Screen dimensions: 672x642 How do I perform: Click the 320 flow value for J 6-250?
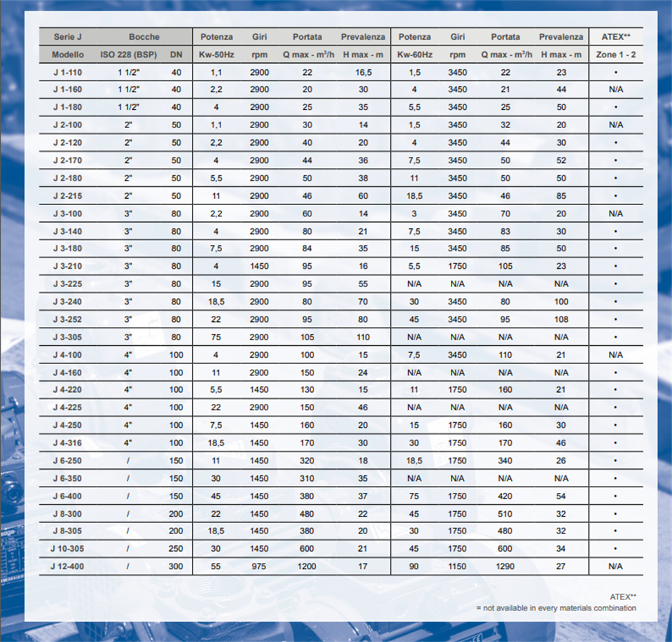[x=307, y=461]
